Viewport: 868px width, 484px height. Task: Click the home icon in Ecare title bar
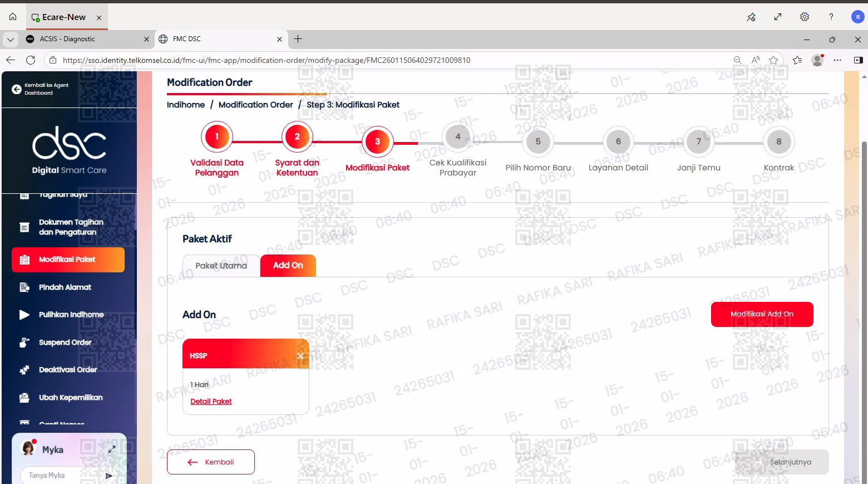(13, 17)
